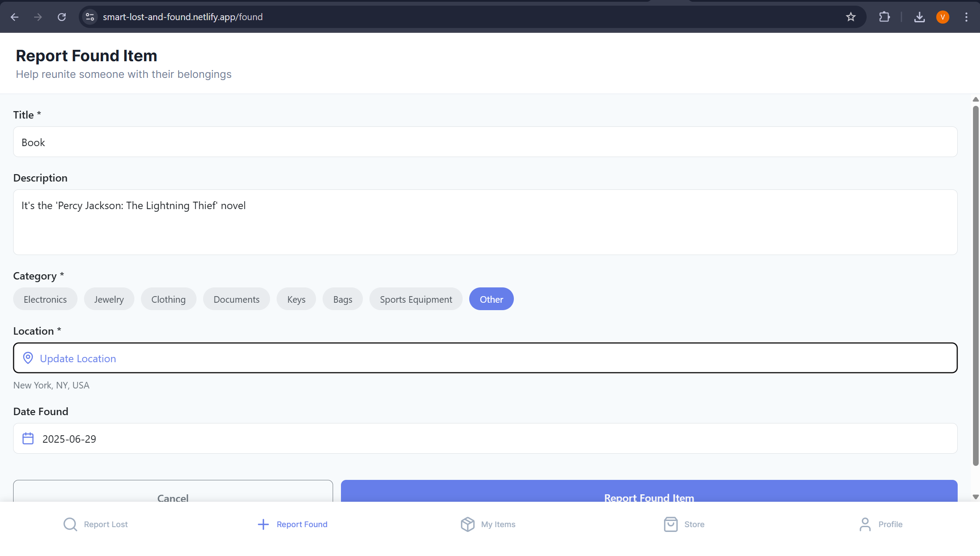Select the Electronics category chip
The image size is (980, 556).
tap(45, 299)
